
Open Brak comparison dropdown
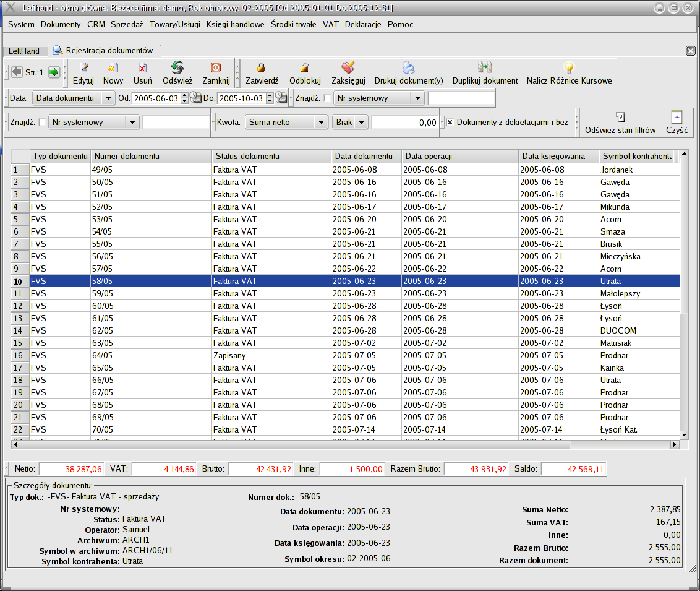click(351, 122)
